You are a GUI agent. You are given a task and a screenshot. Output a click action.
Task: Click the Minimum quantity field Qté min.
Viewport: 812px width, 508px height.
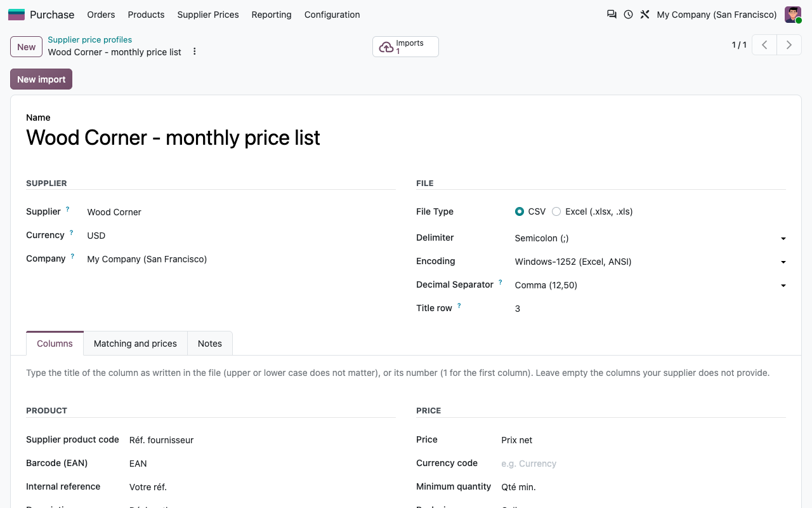click(x=643, y=487)
